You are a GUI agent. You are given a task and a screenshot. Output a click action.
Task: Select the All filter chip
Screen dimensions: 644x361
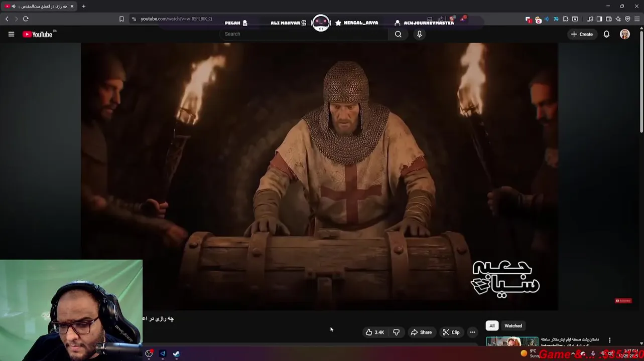click(x=492, y=326)
